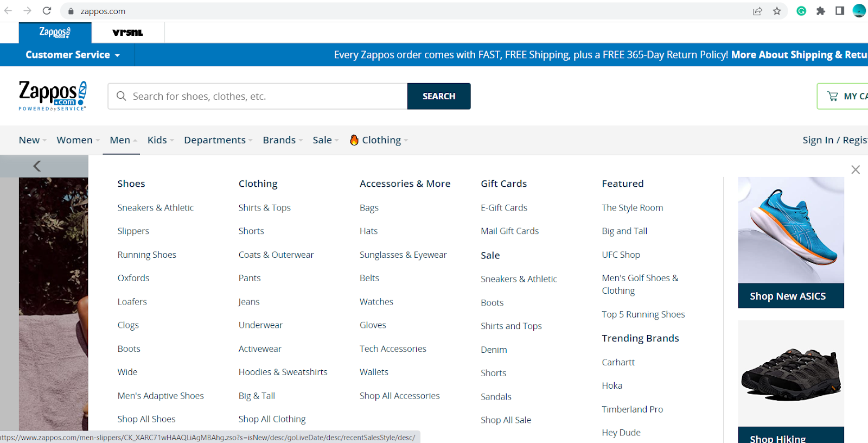Select Sneakers & Athletic under Shoes
Screen dimensions: 868x443
click(156, 207)
